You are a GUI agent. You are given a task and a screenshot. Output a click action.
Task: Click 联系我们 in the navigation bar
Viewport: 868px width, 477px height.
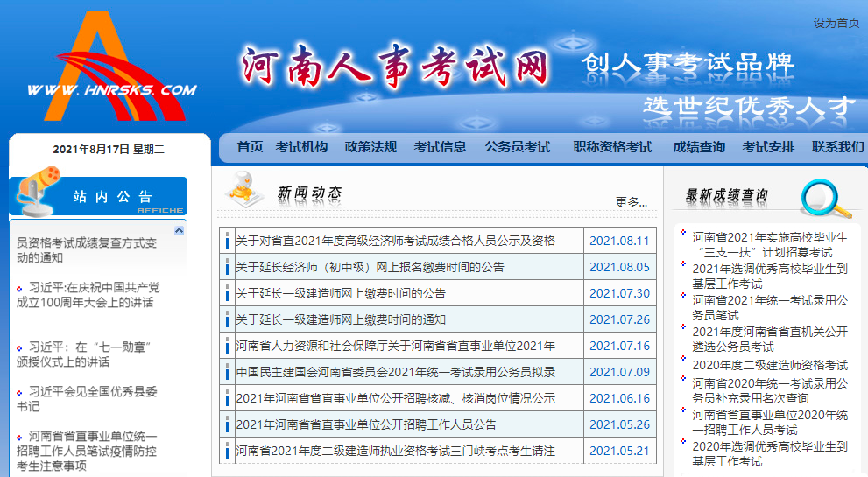tap(838, 147)
